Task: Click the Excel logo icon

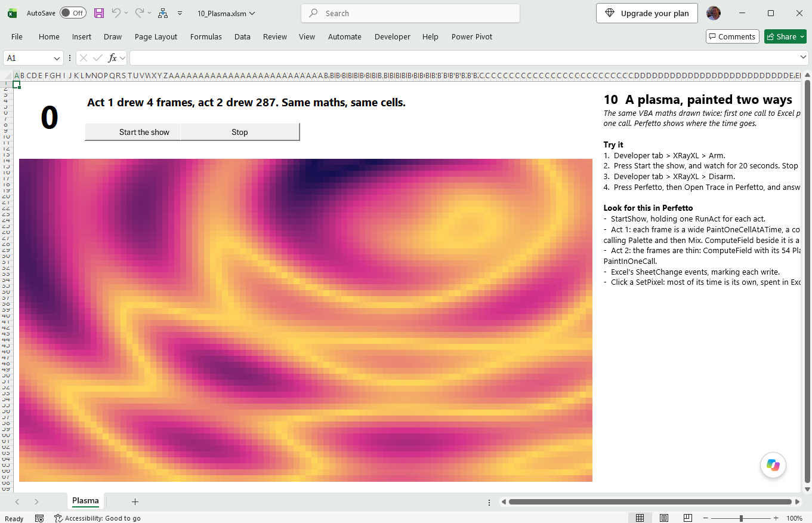Action: (12, 13)
